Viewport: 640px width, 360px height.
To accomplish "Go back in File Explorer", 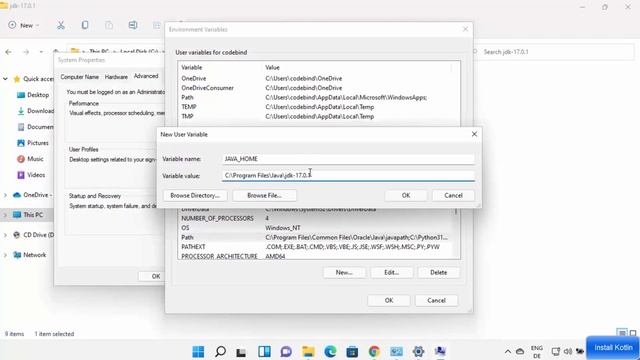I will (x=9, y=52).
